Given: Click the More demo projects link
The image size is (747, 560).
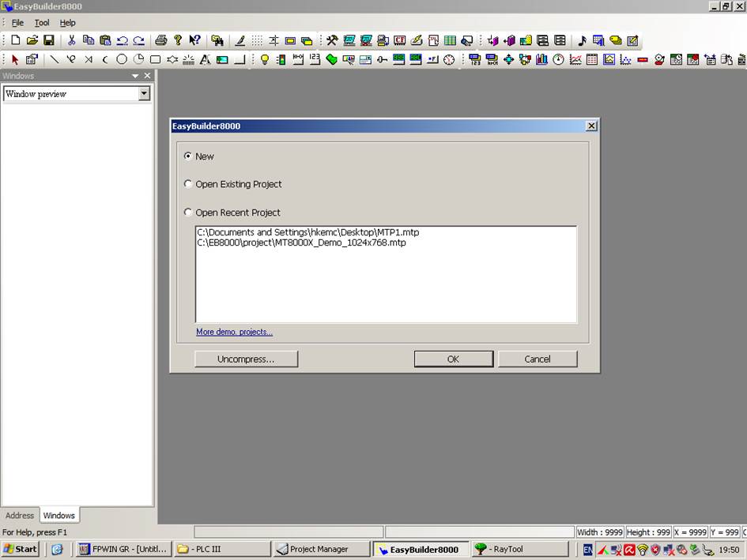Looking at the screenshot, I should (234, 332).
